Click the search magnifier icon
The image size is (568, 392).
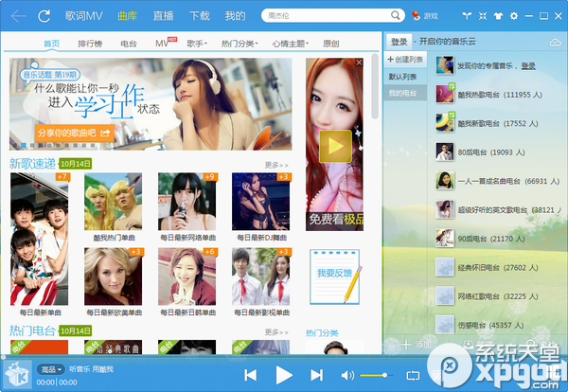click(x=395, y=15)
